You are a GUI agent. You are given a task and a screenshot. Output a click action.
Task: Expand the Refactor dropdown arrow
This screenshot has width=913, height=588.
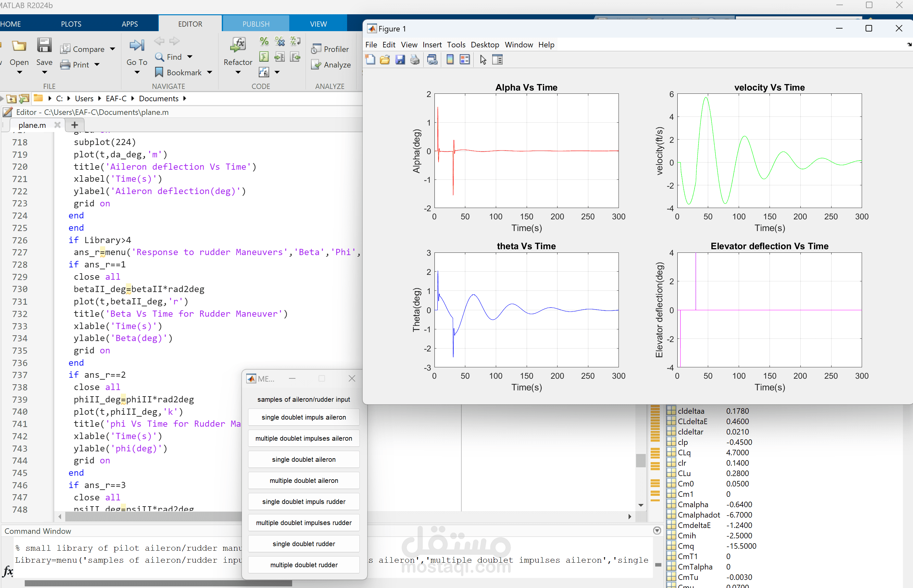(238, 72)
